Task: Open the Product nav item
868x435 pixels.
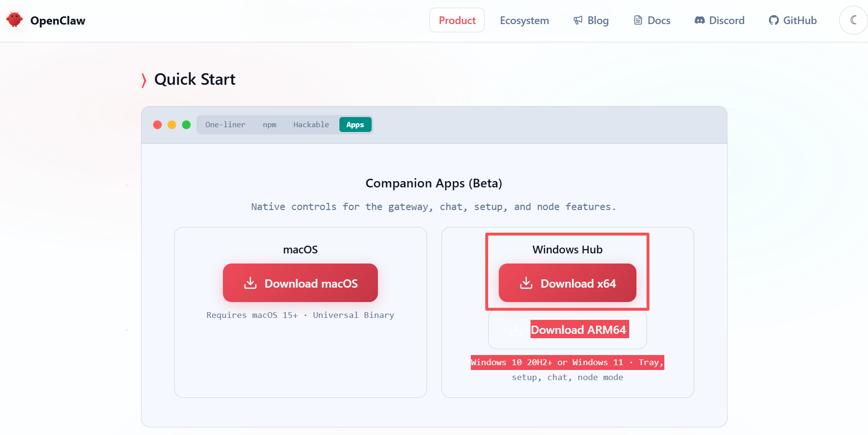Action: tap(457, 20)
